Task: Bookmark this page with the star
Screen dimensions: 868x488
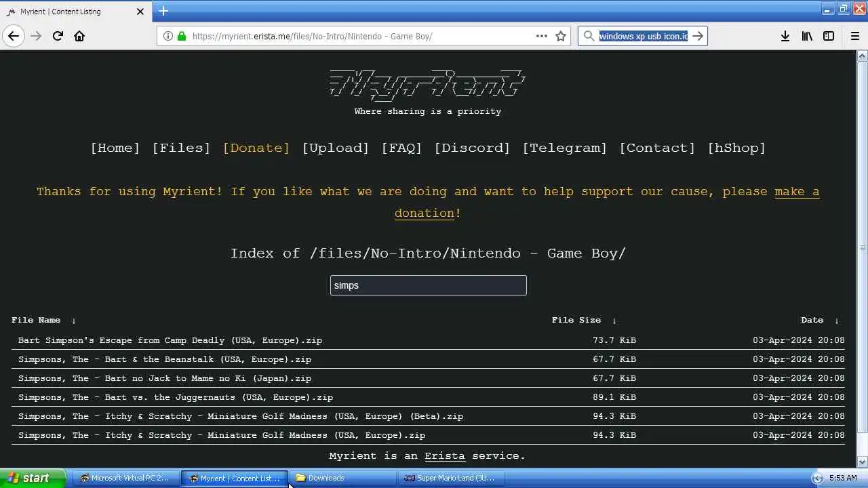Action: pos(561,36)
